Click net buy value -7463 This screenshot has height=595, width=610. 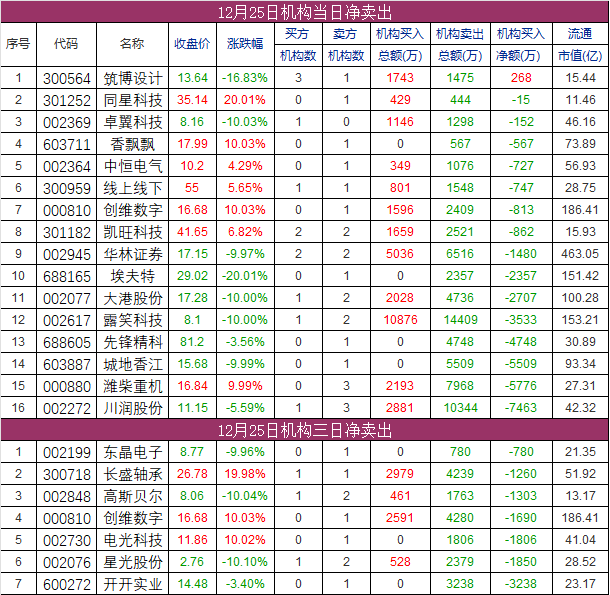point(521,408)
